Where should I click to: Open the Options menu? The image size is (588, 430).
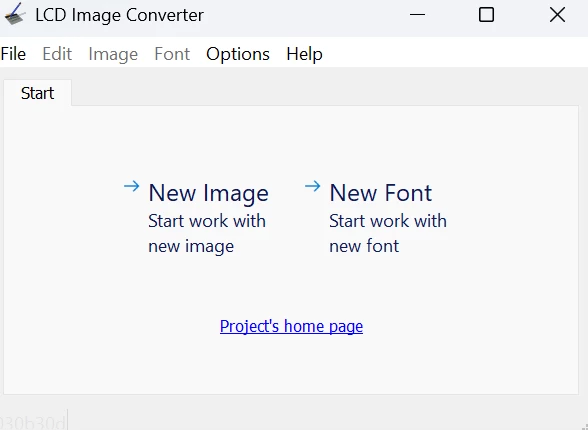[238, 54]
